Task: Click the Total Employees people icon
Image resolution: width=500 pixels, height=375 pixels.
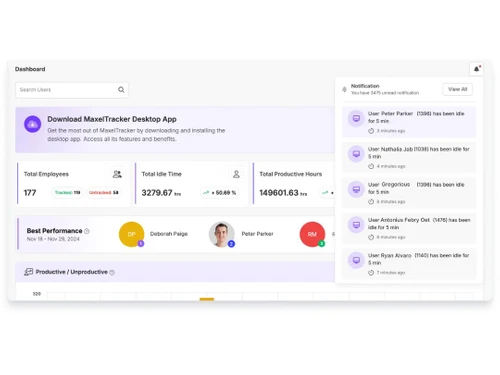Action: 117,174
